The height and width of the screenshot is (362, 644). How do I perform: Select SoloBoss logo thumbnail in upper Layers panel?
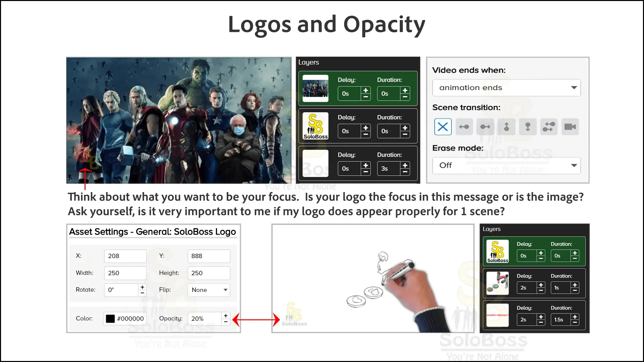click(315, 126)
